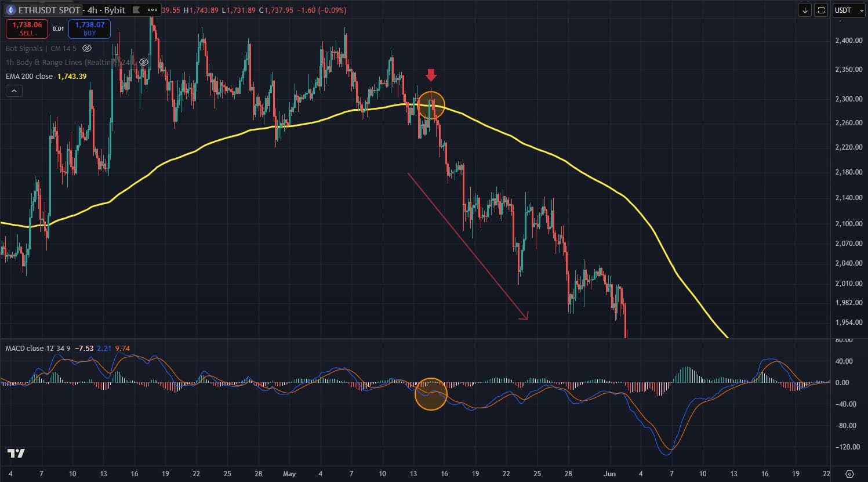
Task: Open the USDT currency dropdown
Action: 849,10
